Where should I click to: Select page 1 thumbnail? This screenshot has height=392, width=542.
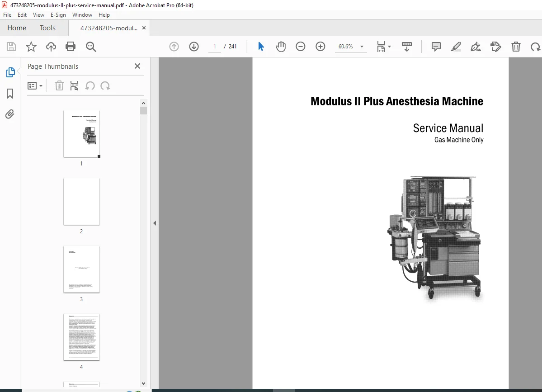(x=81, y=134)
